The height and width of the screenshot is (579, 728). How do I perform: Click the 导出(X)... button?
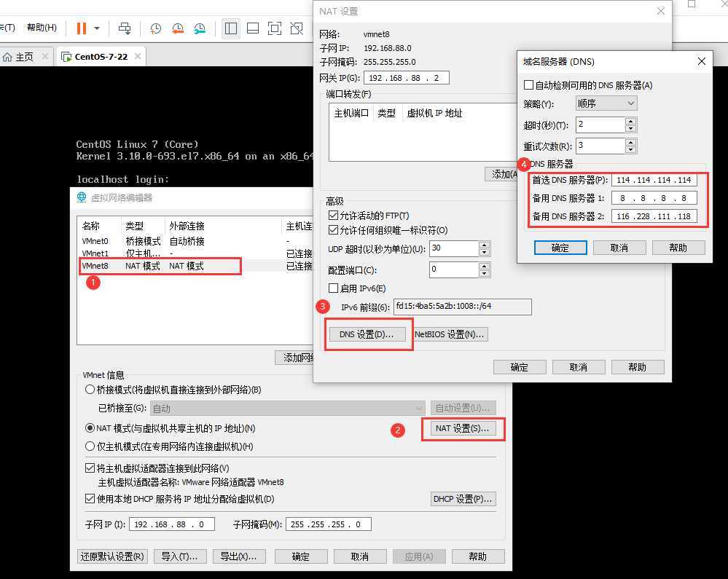click(x=238, y=556)
